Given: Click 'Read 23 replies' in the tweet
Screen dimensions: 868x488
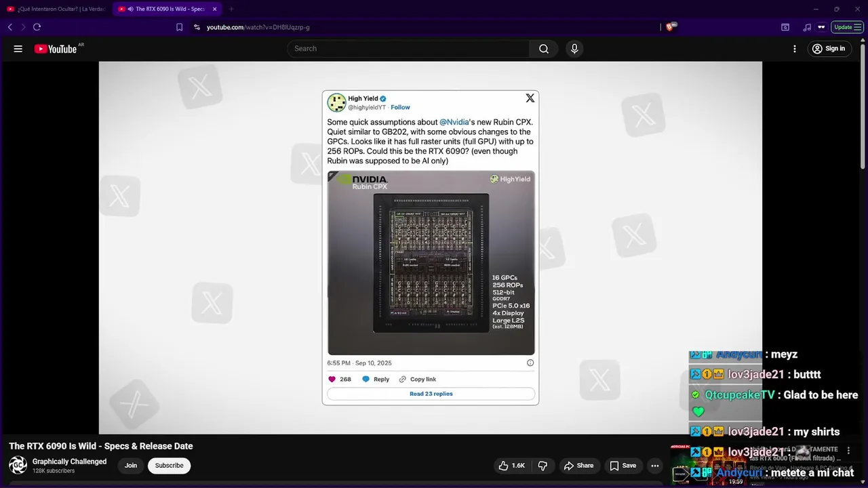Looking at the screenshot, I should point(431,394).
